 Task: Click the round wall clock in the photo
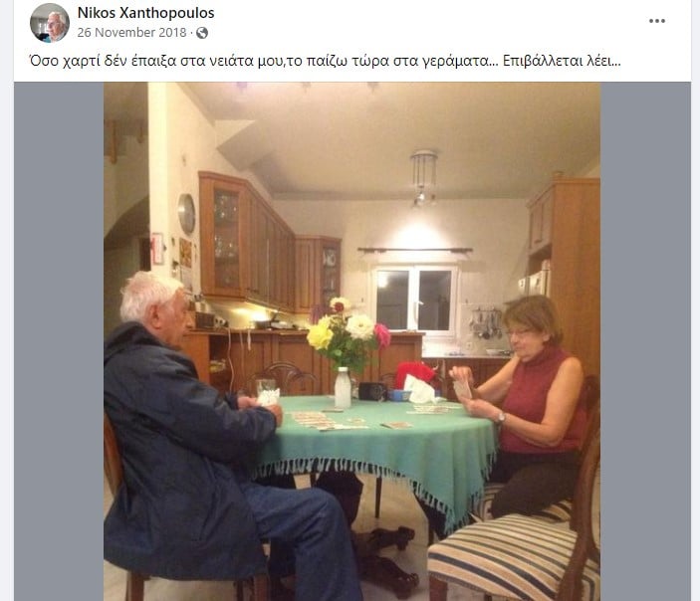pyautogui.click(x=186, y=214)
